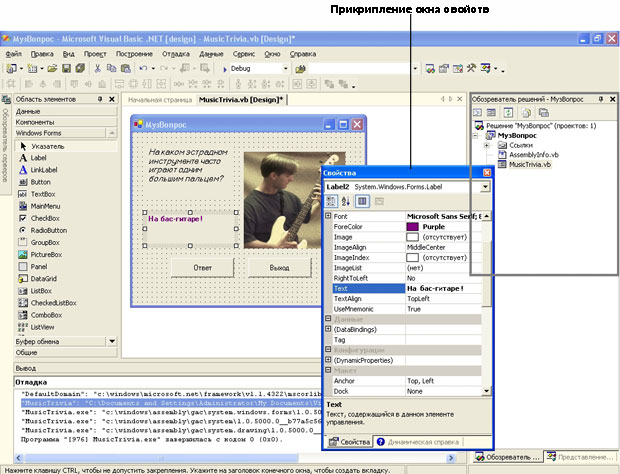Expand the Font property in Properties
Image resolution: width=620 pixels, height=474 pixels.
(328, 216)
